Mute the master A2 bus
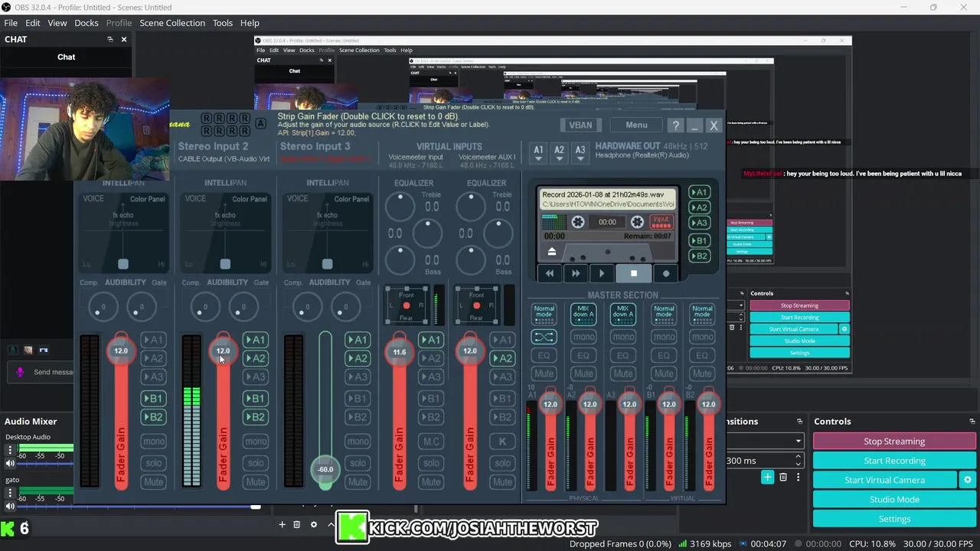980x551 pixels. 583,373
